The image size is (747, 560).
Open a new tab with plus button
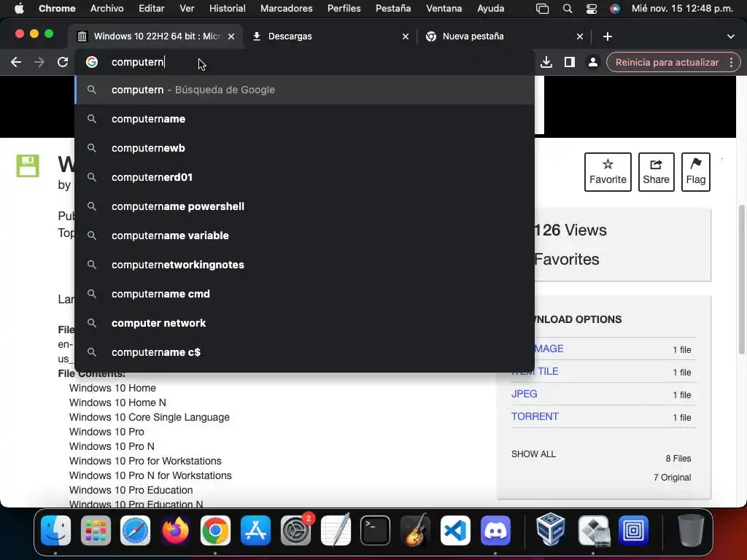coord(608,36)
